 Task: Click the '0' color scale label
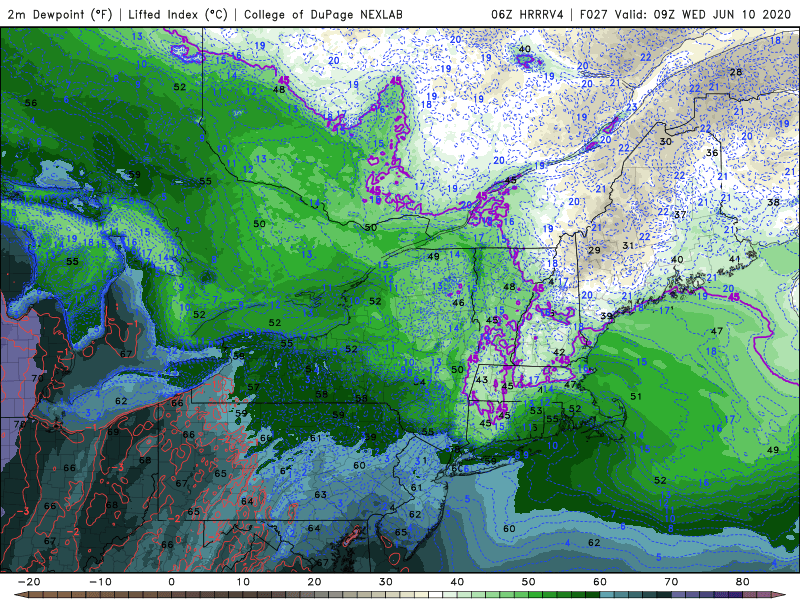point(171,582)
